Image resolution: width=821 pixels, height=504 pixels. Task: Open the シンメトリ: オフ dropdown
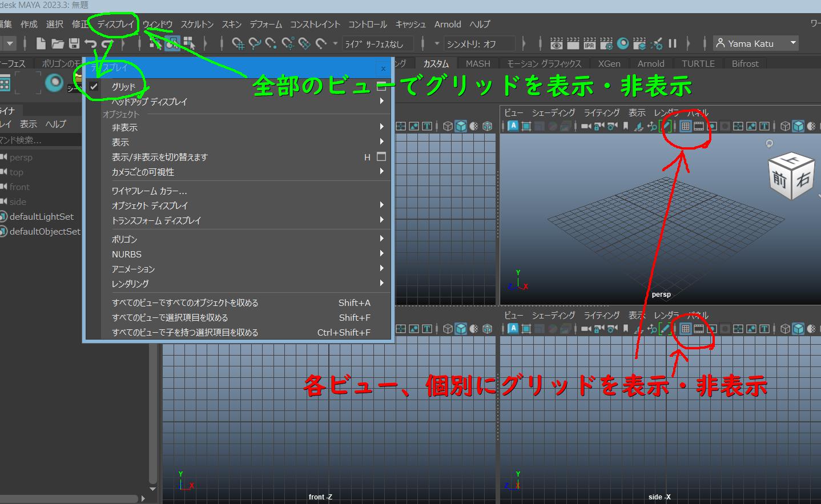click(x=480, y=44)
